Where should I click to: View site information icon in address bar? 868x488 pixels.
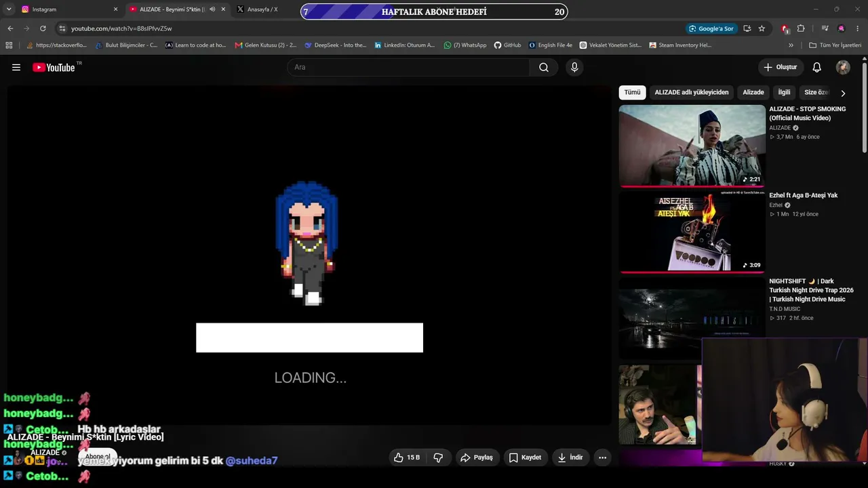[x=62, y=28]
